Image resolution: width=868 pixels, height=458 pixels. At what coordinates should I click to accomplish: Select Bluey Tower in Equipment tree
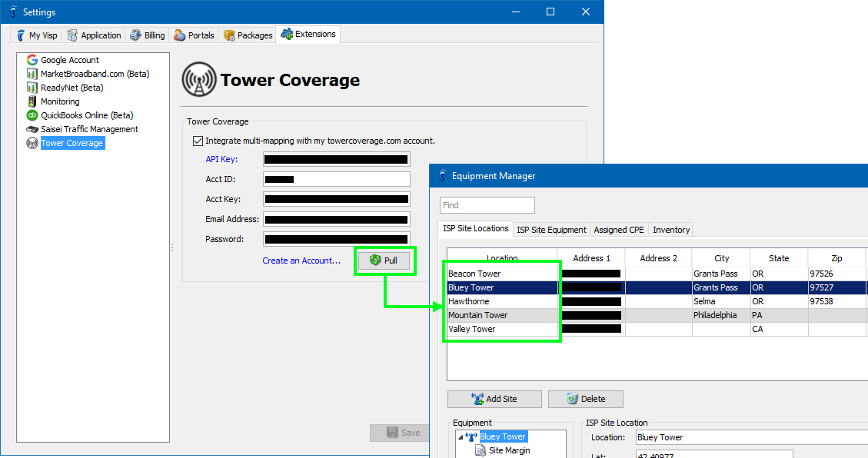(502, 436)
